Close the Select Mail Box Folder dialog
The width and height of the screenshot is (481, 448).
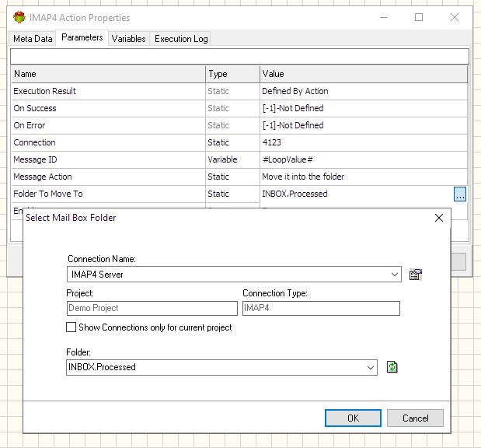click(439, 218)
